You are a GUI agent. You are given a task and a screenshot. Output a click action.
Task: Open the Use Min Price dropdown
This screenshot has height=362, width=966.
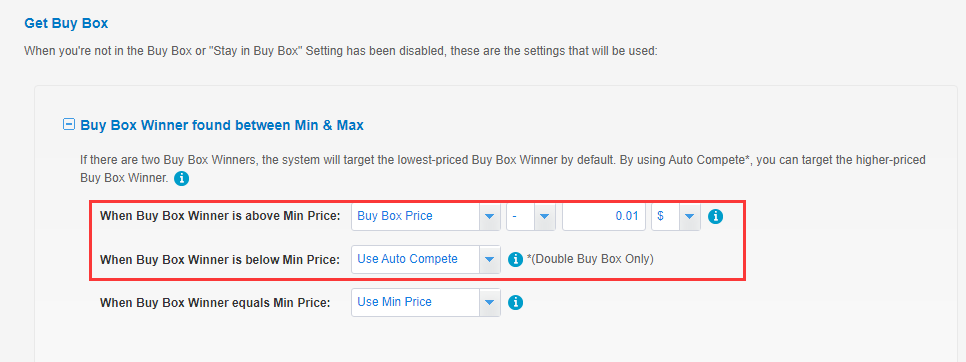(426, 303)
